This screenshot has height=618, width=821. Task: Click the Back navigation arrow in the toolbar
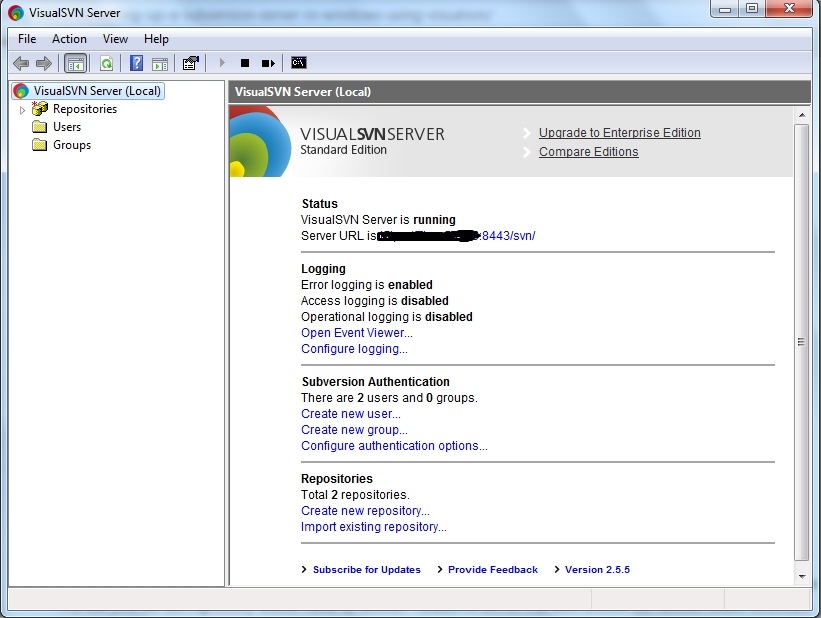[21, 62]
